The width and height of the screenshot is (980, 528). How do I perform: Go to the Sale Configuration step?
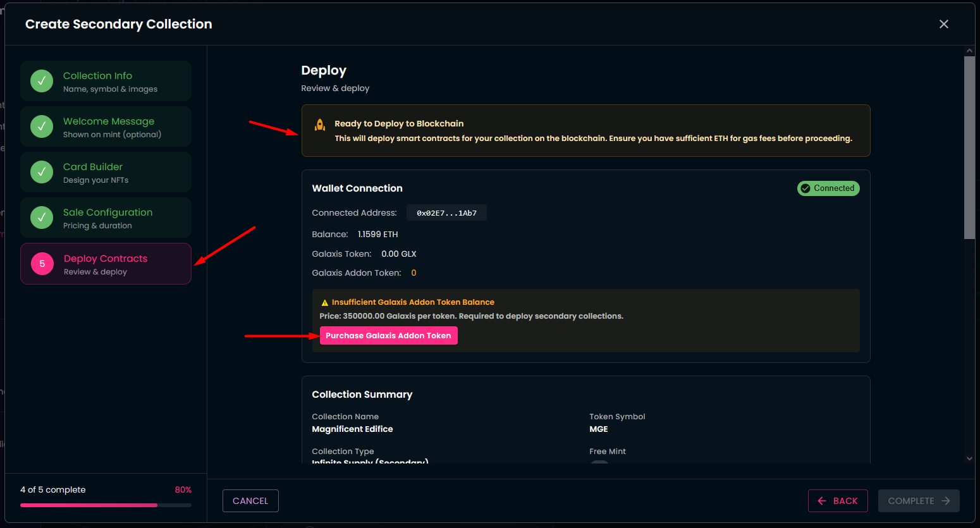(x=106, y=218)
